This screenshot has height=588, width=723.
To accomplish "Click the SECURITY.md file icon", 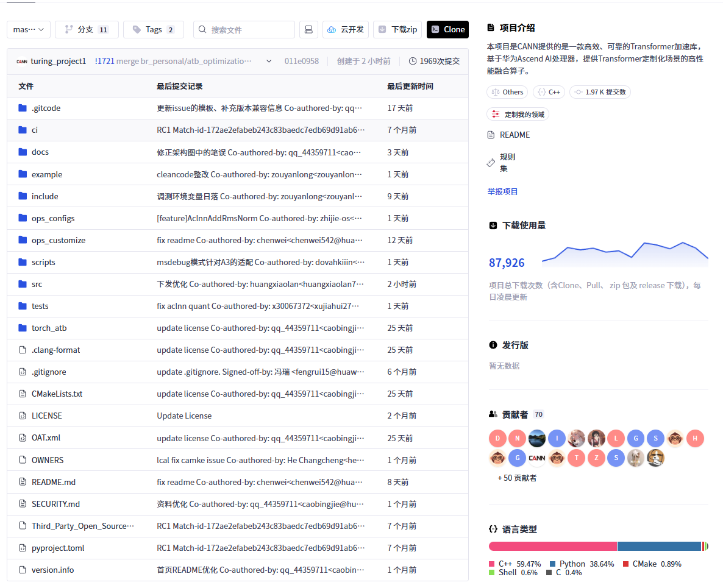I will click(23, 504).
